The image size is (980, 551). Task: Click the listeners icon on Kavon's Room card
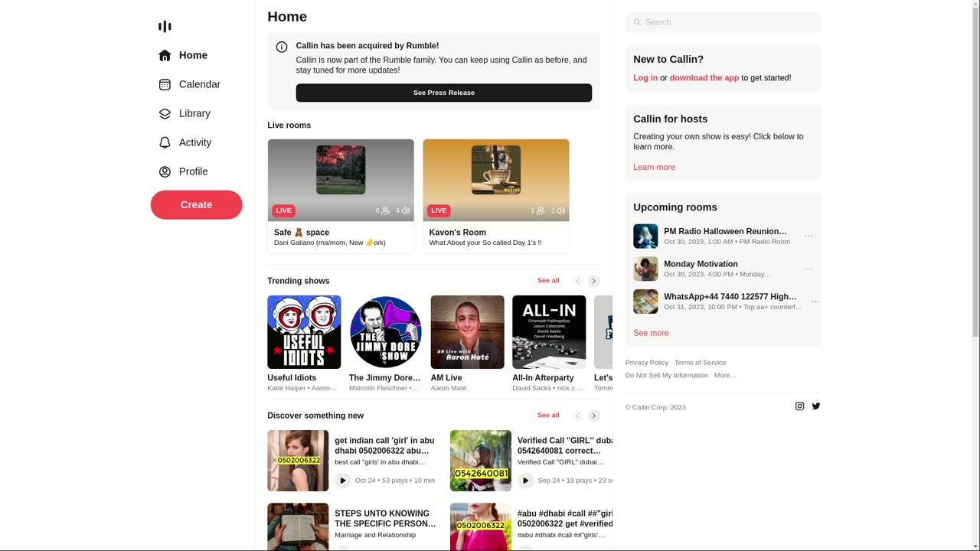(x=541, y=210)
